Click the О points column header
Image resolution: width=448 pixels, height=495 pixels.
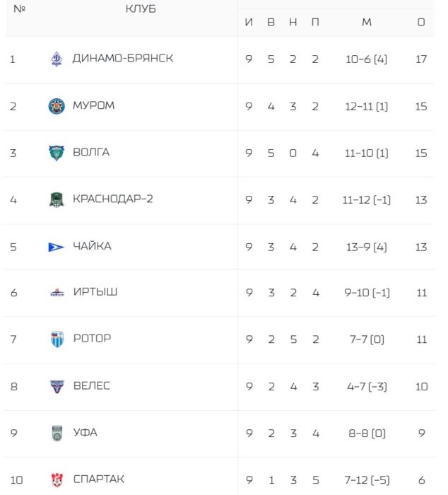click(421, 22)
